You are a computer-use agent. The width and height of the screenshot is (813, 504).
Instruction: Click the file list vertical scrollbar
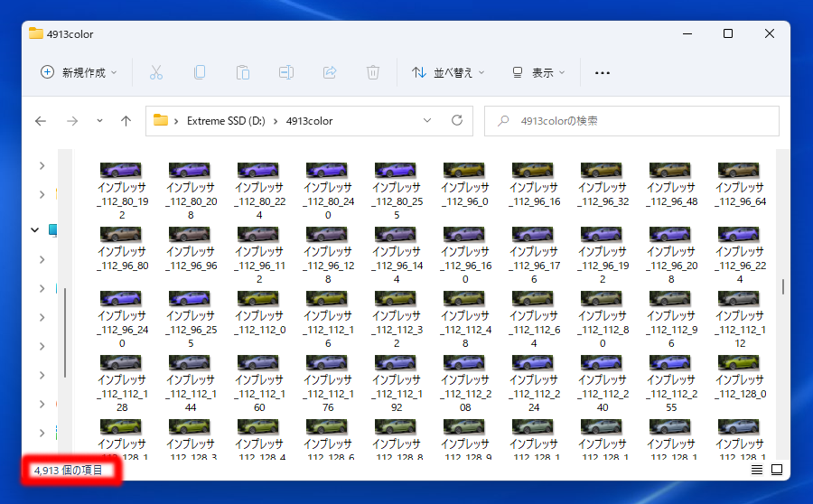point(783,286)
